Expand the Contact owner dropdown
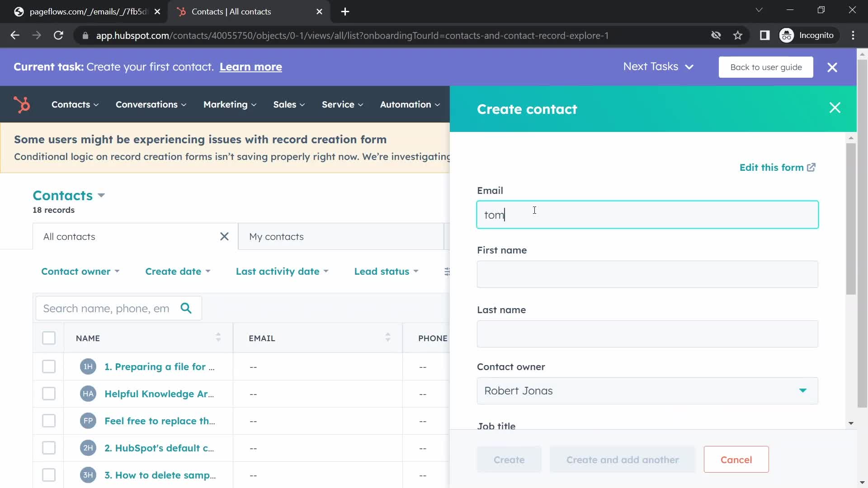868x488 pixels. [647, 390]
